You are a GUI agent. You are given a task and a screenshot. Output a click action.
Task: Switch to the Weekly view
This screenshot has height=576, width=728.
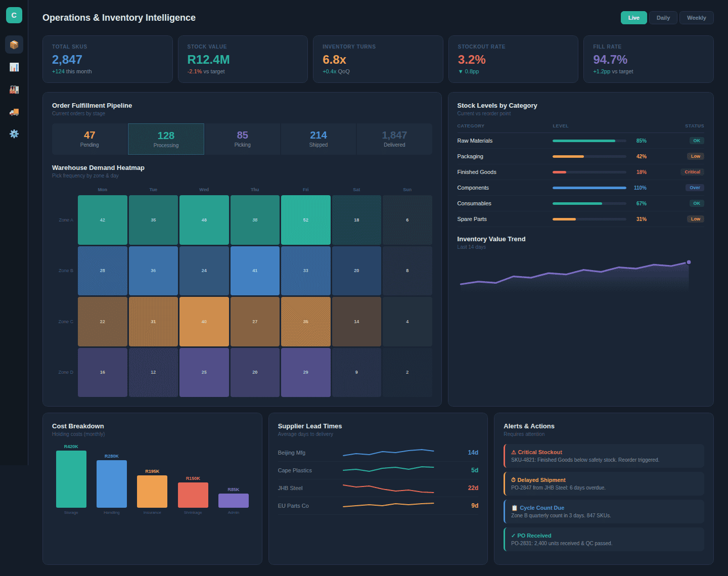tap(696, 18)
